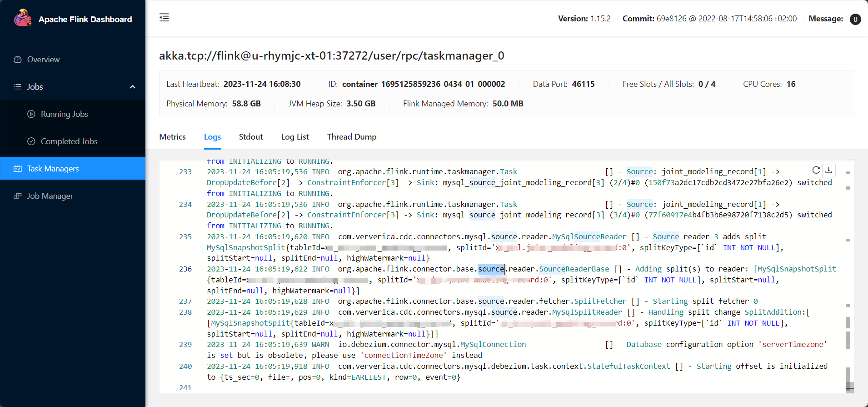Screen dimensions: 868x407
Task: Click the Commit 69e8126 text
Action: pyautogui.click(x=709, y=19)
